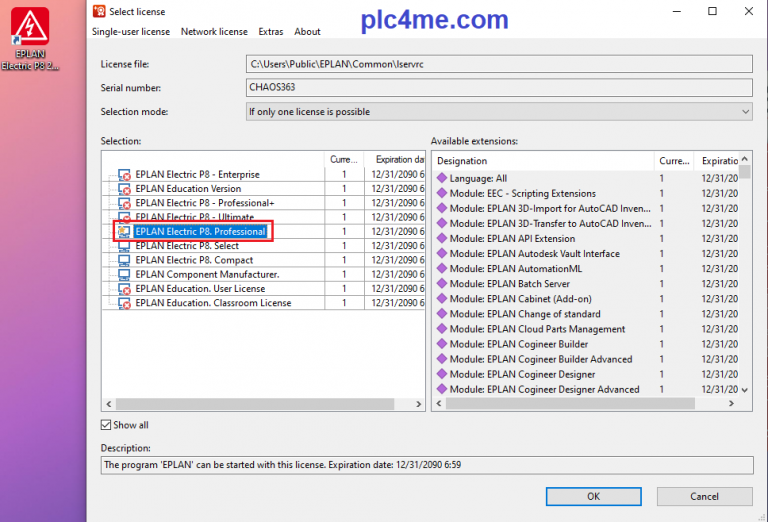Click the Serial number field

coord(498,88)
